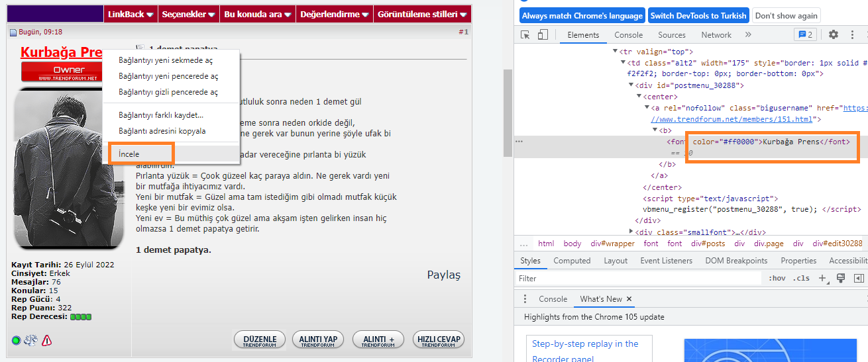
Task: Switch to the Console panel tab at top
Action: pyautogui.click(x=628, y=35)
